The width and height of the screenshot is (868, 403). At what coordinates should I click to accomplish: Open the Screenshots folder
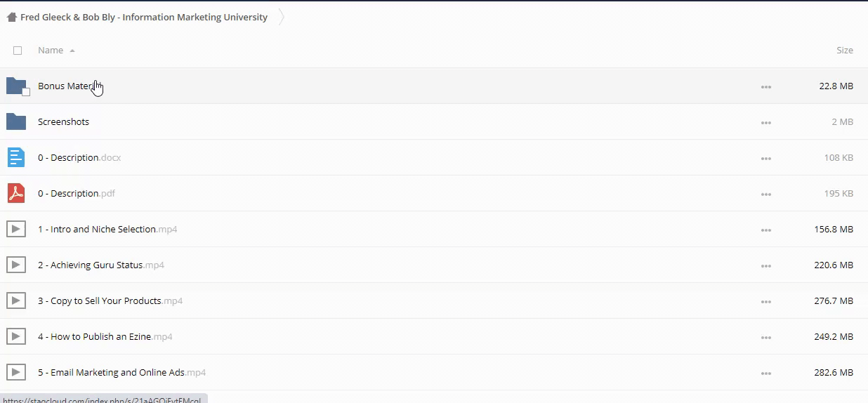click(63, 121)
